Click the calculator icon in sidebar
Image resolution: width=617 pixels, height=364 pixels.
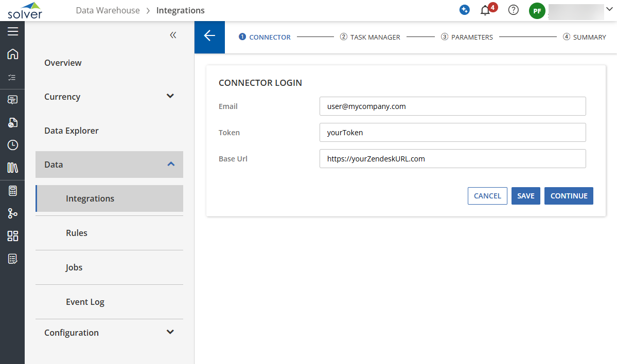[12, 191]
